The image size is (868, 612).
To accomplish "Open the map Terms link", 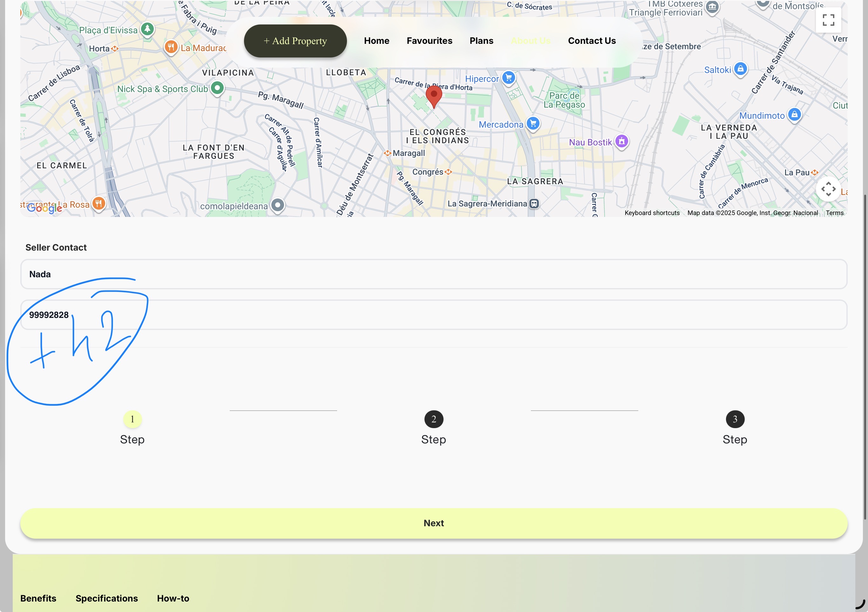I will [834, 213].
